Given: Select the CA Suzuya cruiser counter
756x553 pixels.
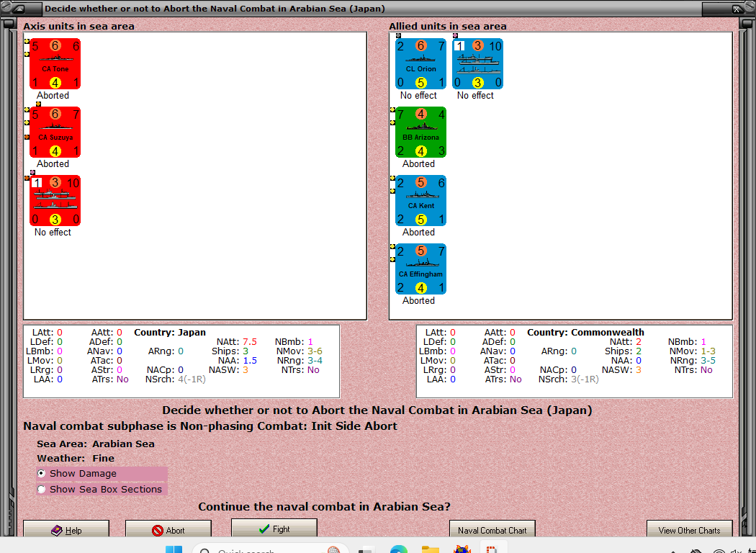Looking at the screenshot, I should click(x=55, y=132).
